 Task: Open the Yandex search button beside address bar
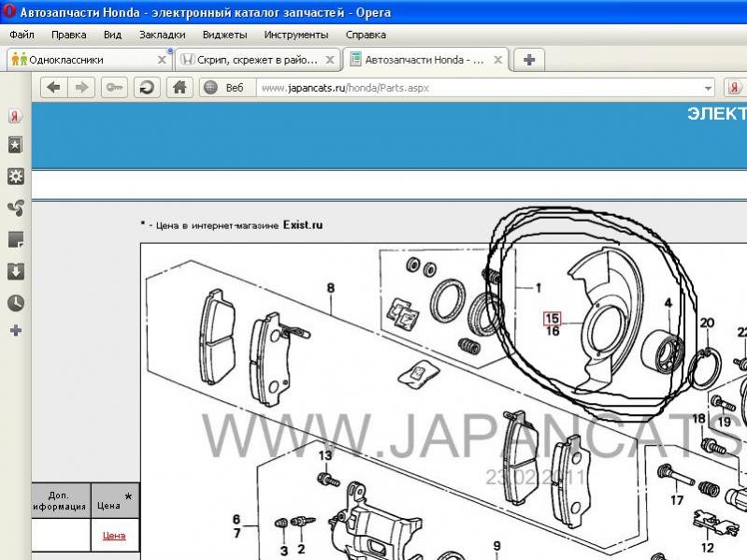734,88
